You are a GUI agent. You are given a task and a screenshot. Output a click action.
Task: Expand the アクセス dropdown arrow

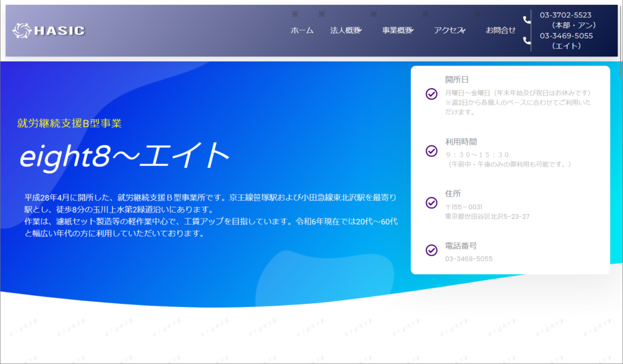[x=463, y=30]
